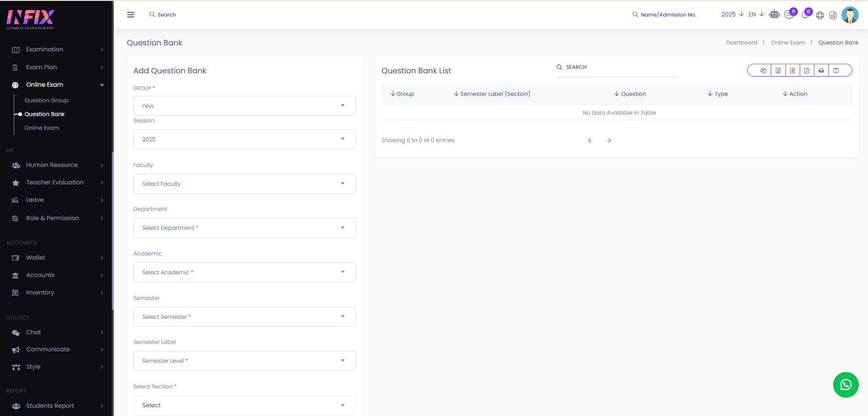Screen dimensions: 868x416
Task: Sort table by Group column
Action: [x=402, y=94]
